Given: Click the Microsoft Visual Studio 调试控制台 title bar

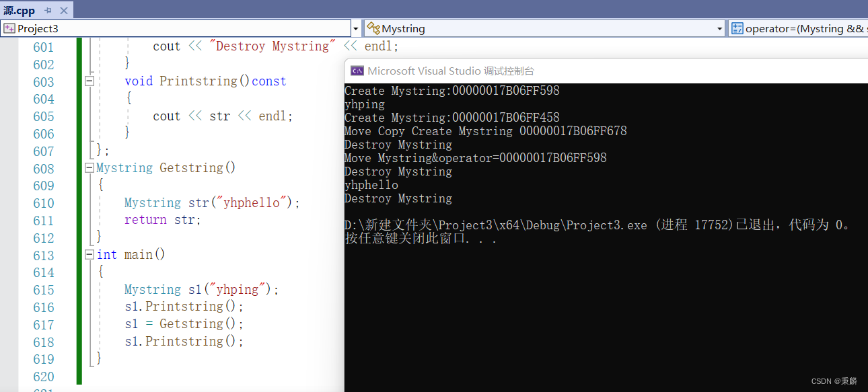Looking at the screenshot, I should (606, 71).
